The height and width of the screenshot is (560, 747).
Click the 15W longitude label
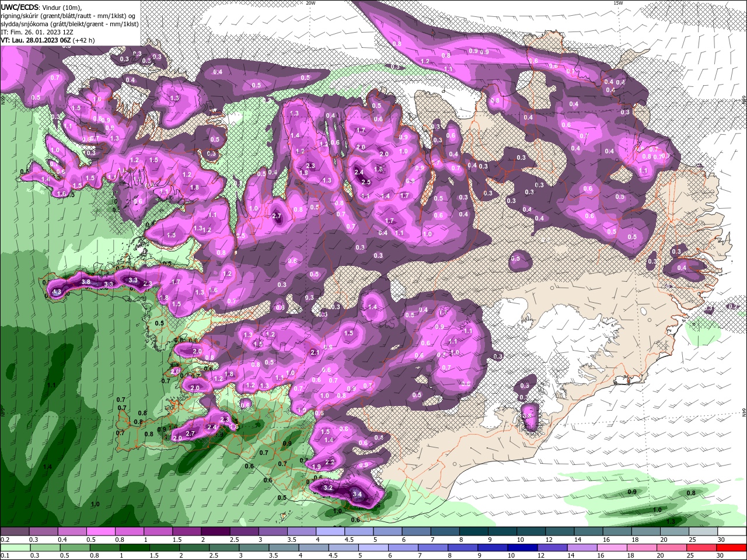point(618,3)
